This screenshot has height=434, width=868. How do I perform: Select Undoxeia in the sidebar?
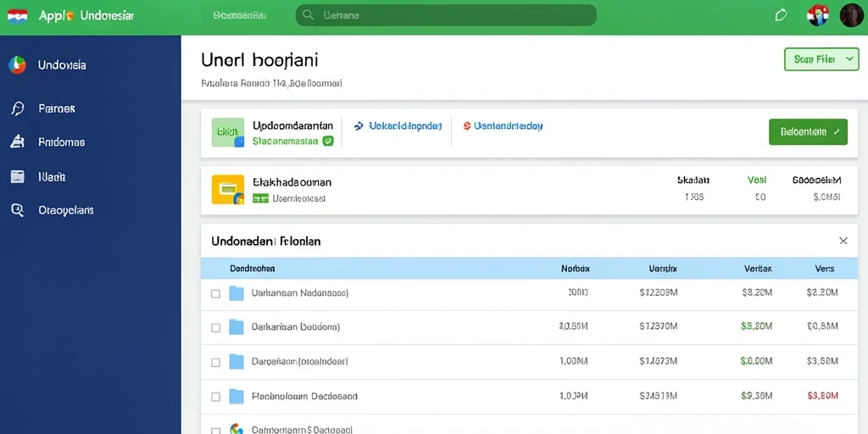point(62,64)
